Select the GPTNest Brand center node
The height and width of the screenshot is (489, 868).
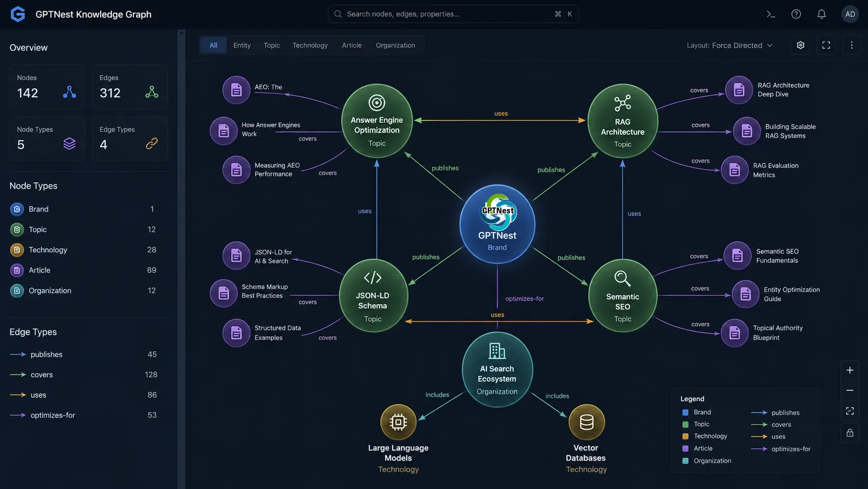pyautogui.click(x=497, y=224)
